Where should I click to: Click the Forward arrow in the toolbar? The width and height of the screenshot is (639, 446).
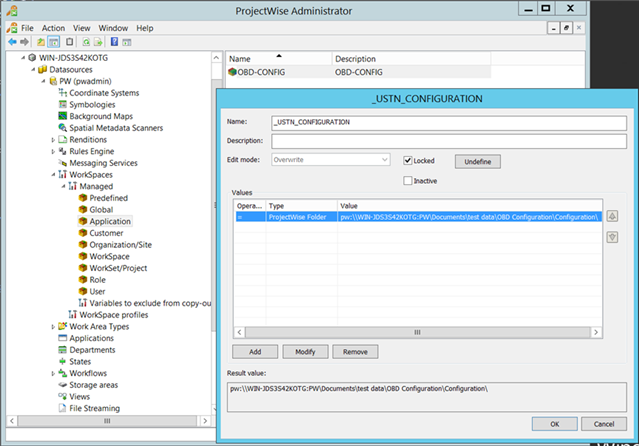(x=24, y=42)
